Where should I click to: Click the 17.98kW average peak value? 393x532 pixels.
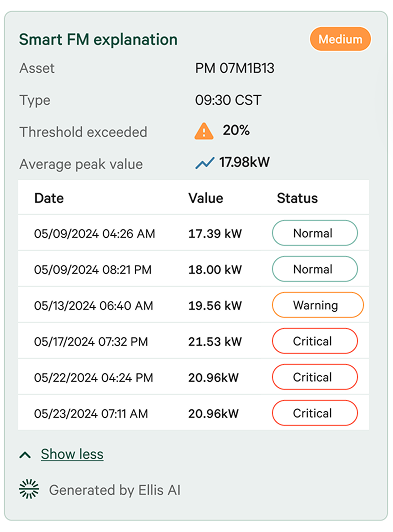tap(244, 162)
